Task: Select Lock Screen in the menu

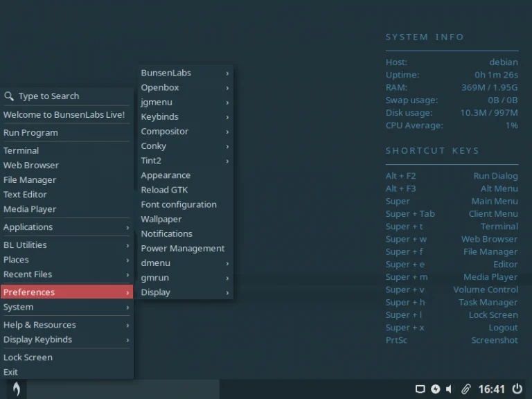Action: click(66, 357)
